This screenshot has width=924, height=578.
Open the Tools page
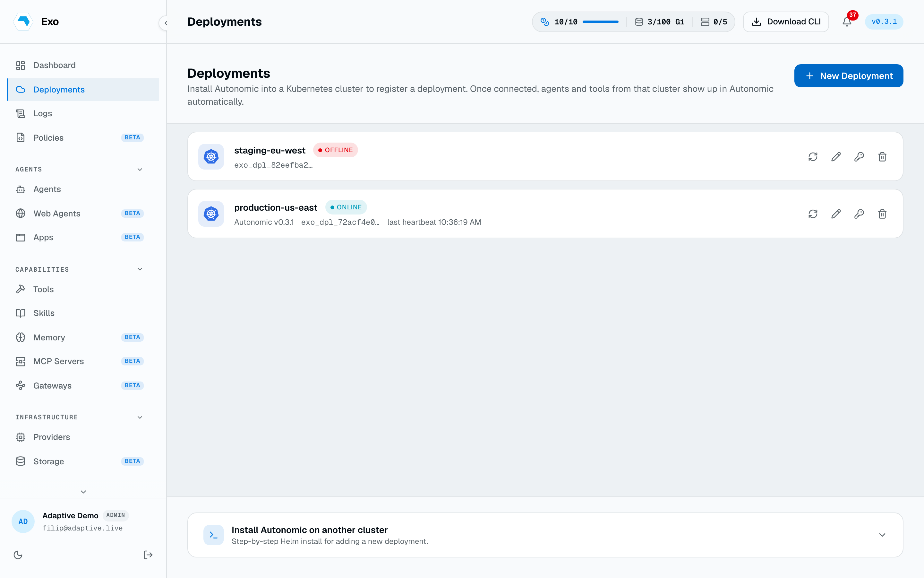[x=83, y=289]
